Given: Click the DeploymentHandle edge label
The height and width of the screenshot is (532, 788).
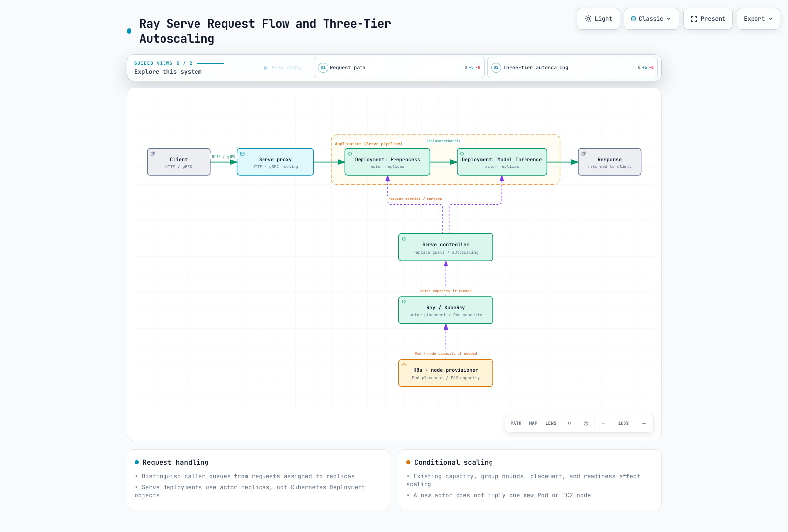Looking at the screenshot, I should click(444, 141).
